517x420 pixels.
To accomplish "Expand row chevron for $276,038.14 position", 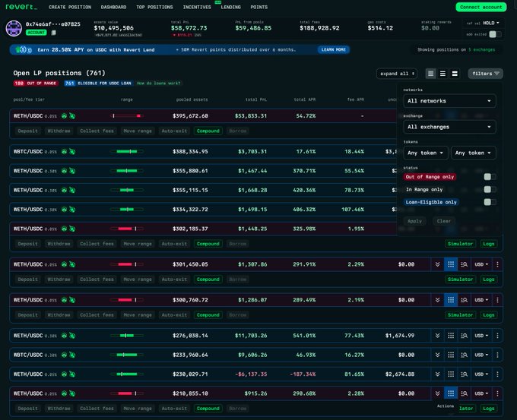I will click(x=437, y=336).
